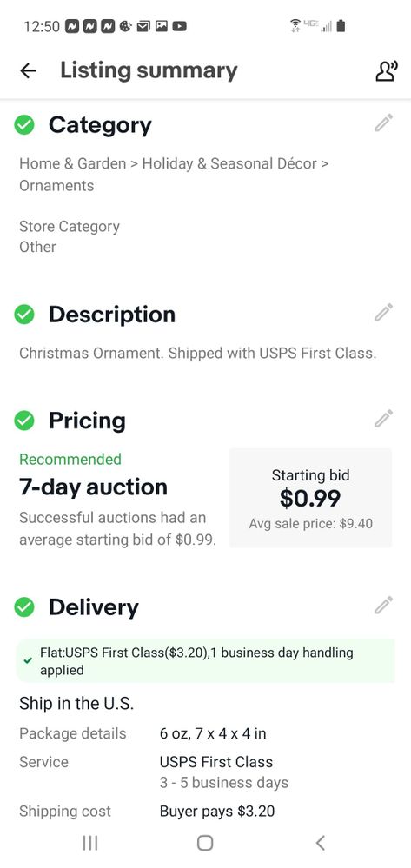The image size is (411, 868).
Task: Edit the Delivery section with pencil icon
Action: point(384,605)
